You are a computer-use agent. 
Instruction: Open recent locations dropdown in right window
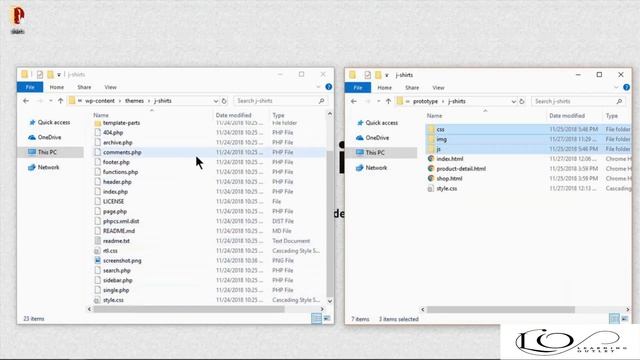(x=378, y=101)
